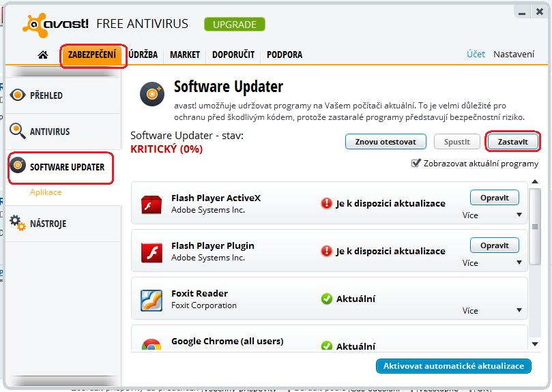This screenshot has width=552, height=392.
Task: Toggle Zobrazovat aktuální programy checkbox
Action: click(416, 163)
